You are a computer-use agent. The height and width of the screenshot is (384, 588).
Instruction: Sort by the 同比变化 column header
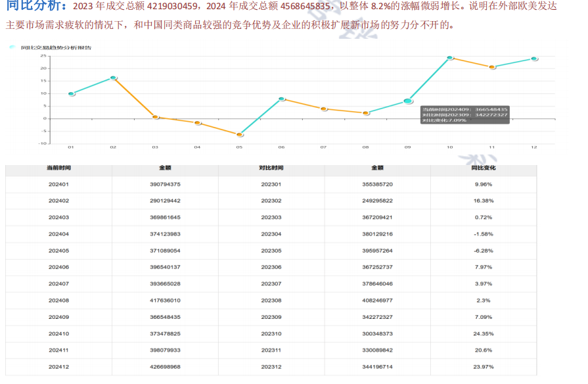(x=483, y=168)
